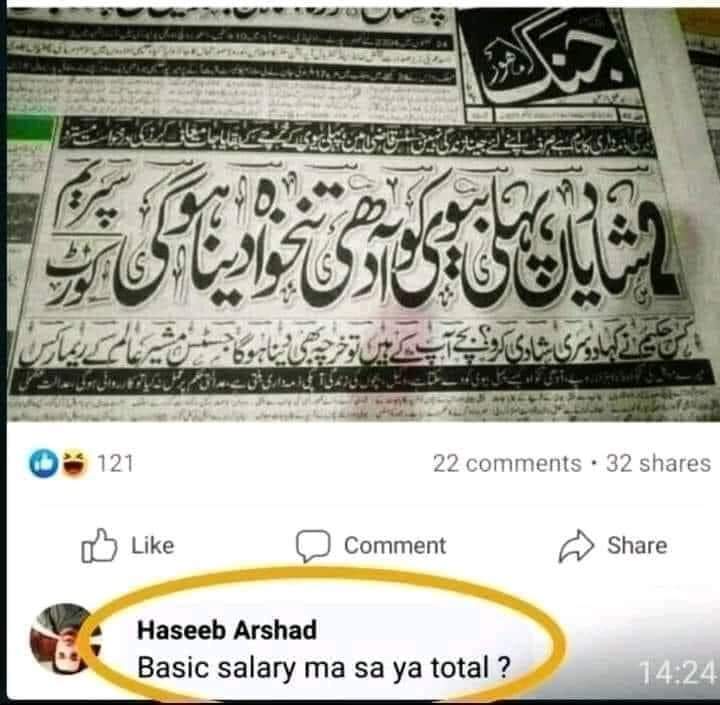Open the 121 reactions count
Viewport: 720px width, 705px height.
point(115,463)
